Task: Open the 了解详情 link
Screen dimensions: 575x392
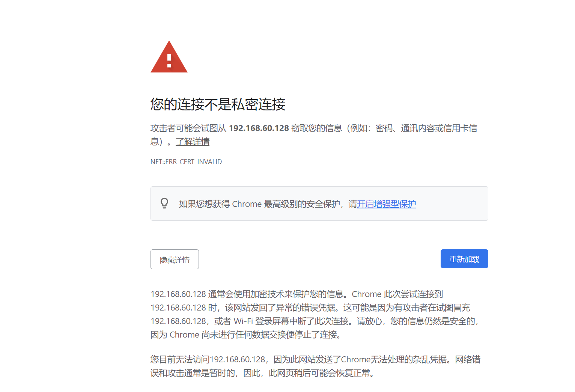Action: (x=192, y=142)
